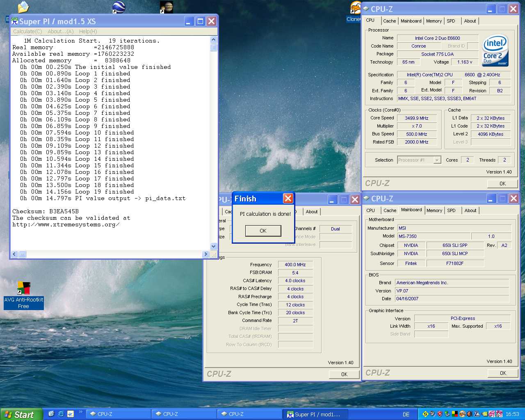
Task: Open the planet Jupiter desktop shortcut
Action: [166, 7]
